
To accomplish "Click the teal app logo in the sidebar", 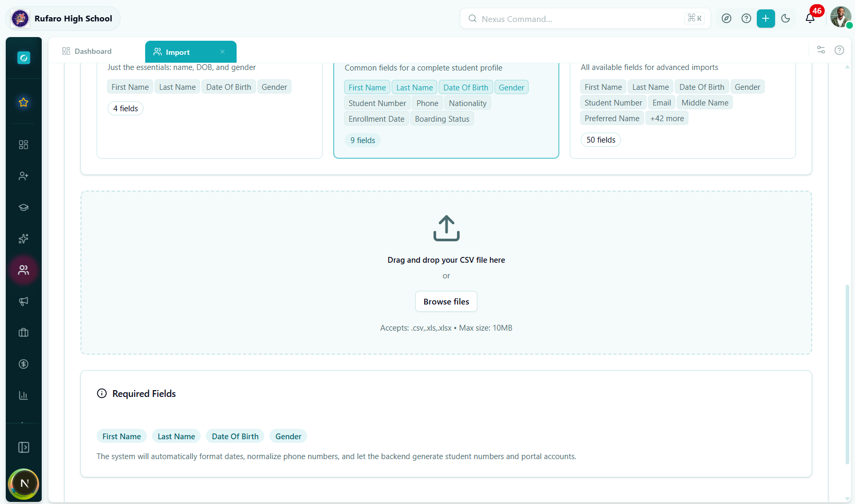I will (24, 58).
